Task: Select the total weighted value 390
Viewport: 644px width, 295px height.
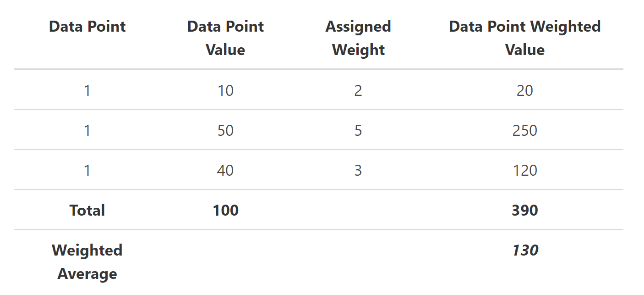Action: pyautogui.click(x=524, y=211)
